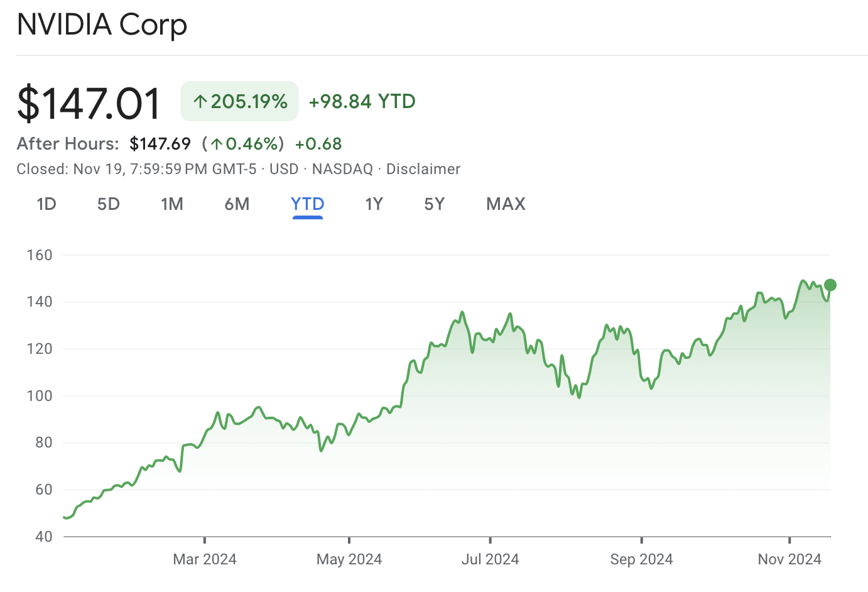Click the $147.01 stock price

point(89,104)
